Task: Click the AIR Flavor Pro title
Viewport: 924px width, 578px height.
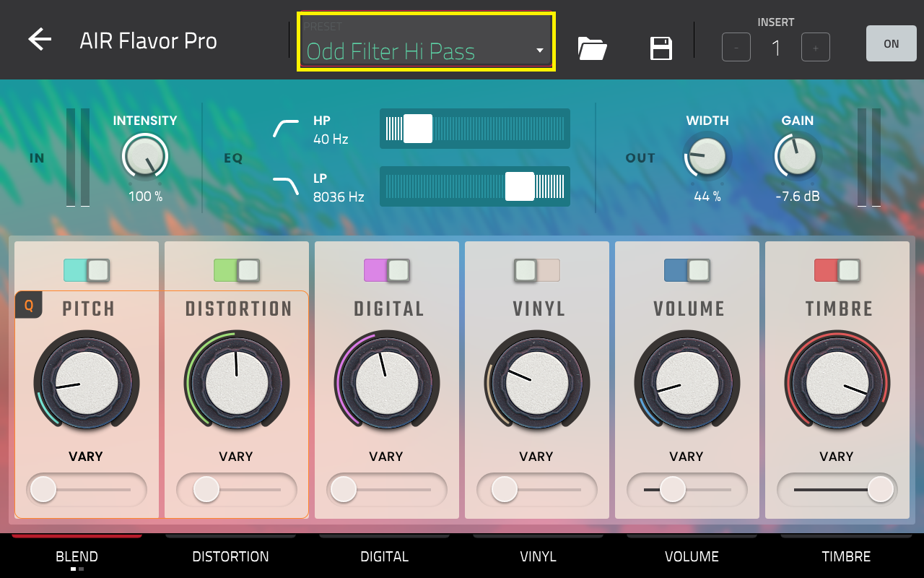Action: pyautogui.click(x=148, y=40)
